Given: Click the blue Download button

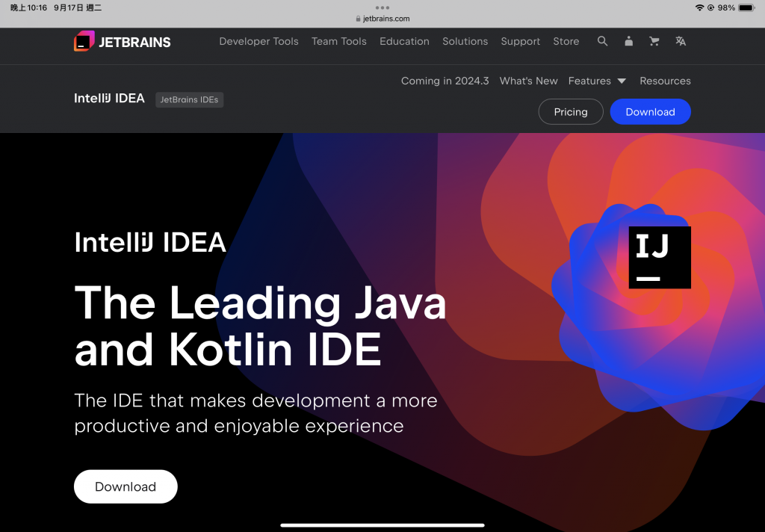Looking at the screenshot, I should tap(651, 112).
